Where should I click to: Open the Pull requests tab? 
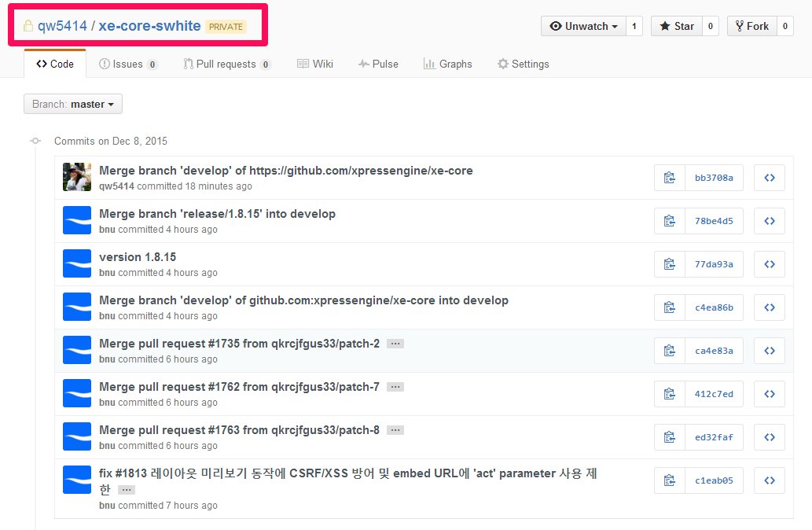(x=227, y=64)
